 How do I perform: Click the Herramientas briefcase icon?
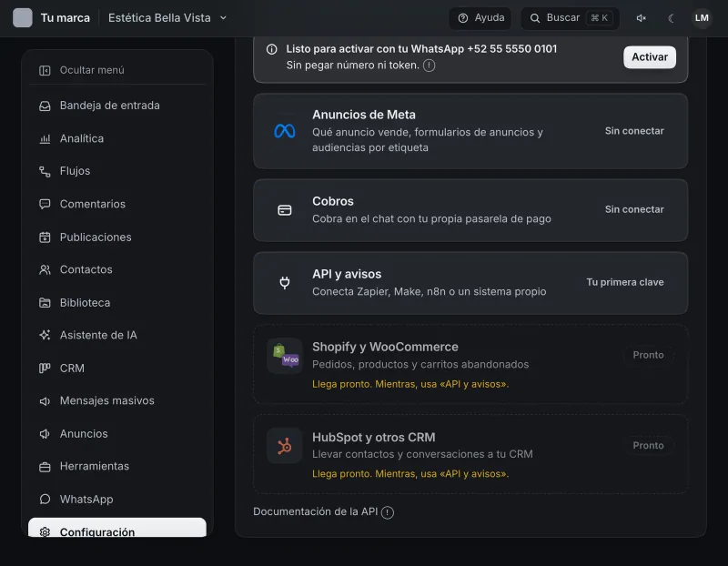pyautogui.click(x=45, y=467)
